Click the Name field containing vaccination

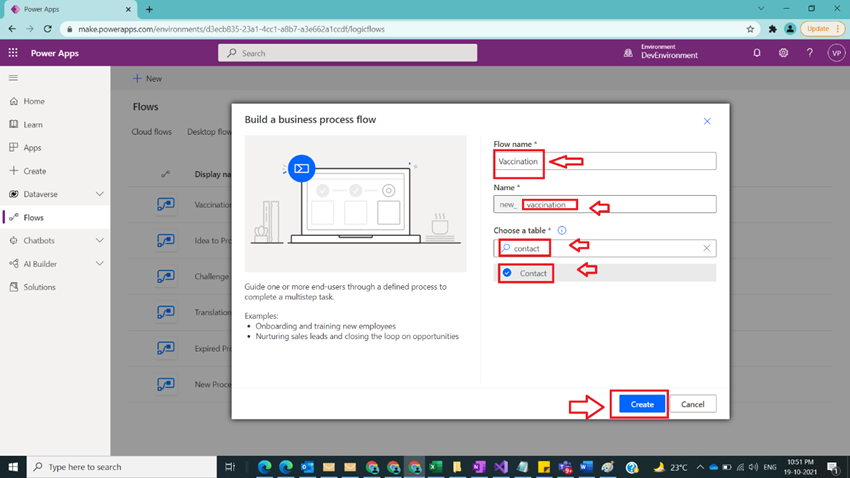604,204
